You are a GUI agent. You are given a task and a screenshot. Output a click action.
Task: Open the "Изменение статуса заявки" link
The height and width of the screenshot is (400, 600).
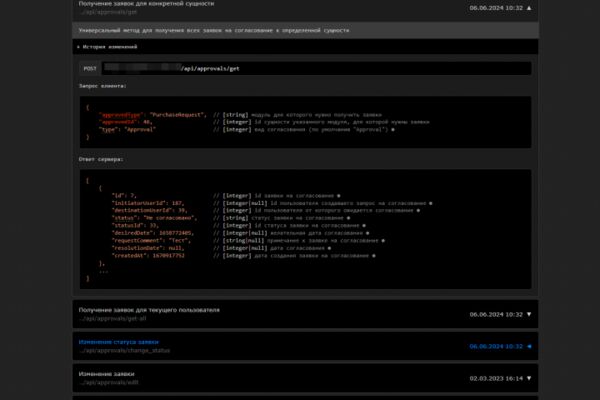[119, 342]
